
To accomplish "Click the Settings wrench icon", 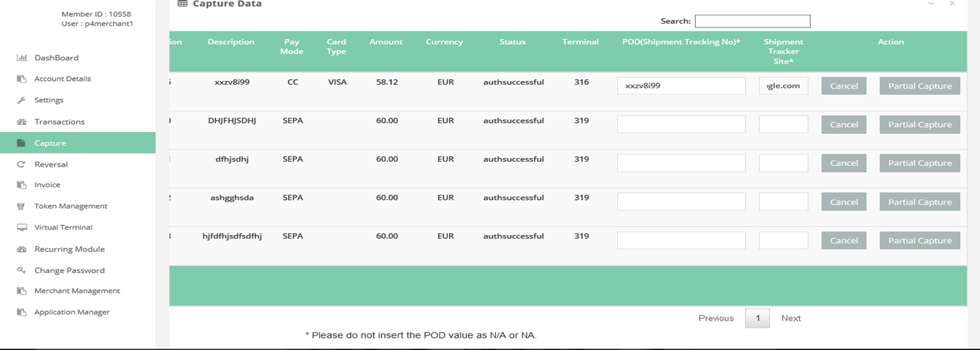I will tap(22, 100).
